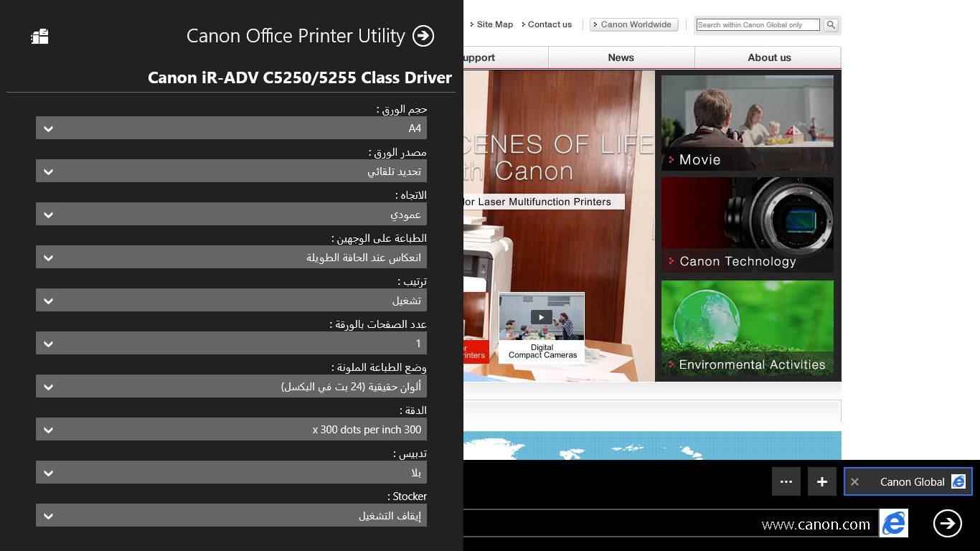Open the stapling dropdown showing بلا

coord(231,473)
